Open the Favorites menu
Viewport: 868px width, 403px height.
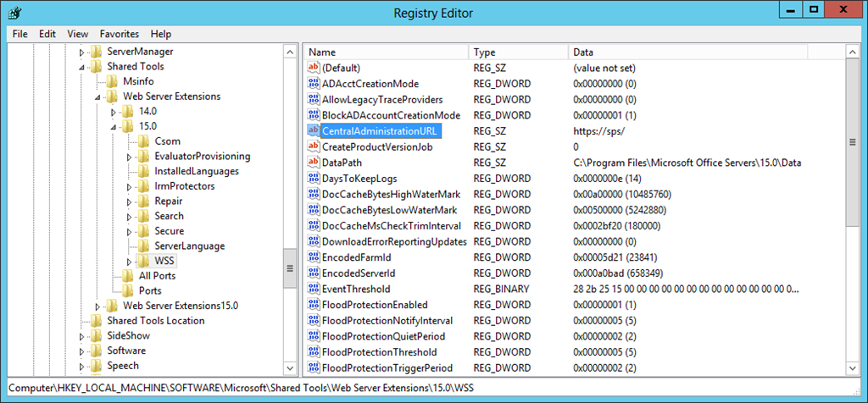pyautogui.click(x=120, y=34)
